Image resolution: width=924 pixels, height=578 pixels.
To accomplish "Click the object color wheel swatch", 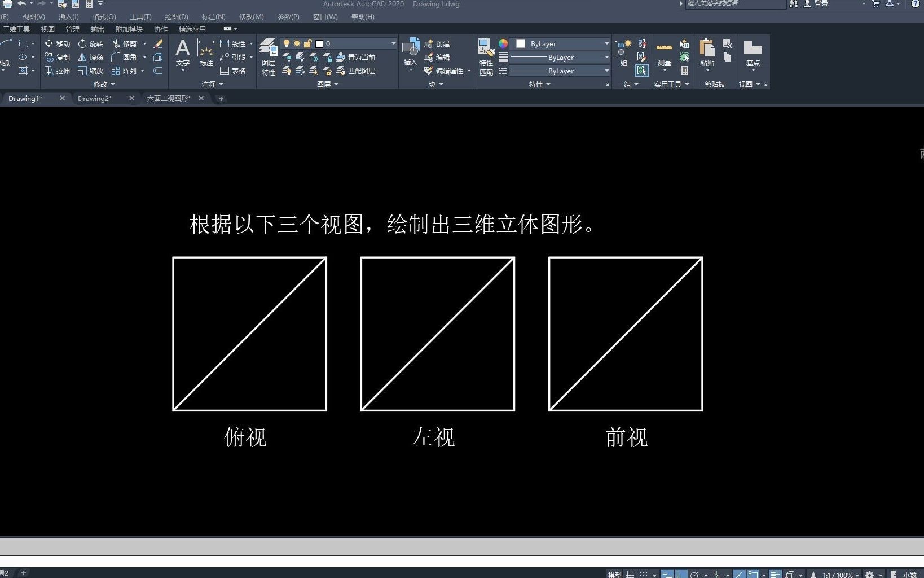I will (503, 43).
